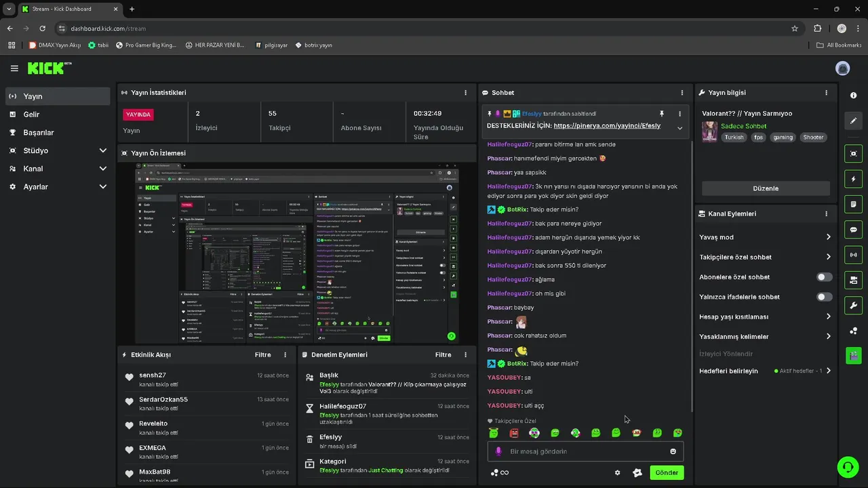Click the info icon in the right toolbar
The image size is (868, 488).
point(853,96)
